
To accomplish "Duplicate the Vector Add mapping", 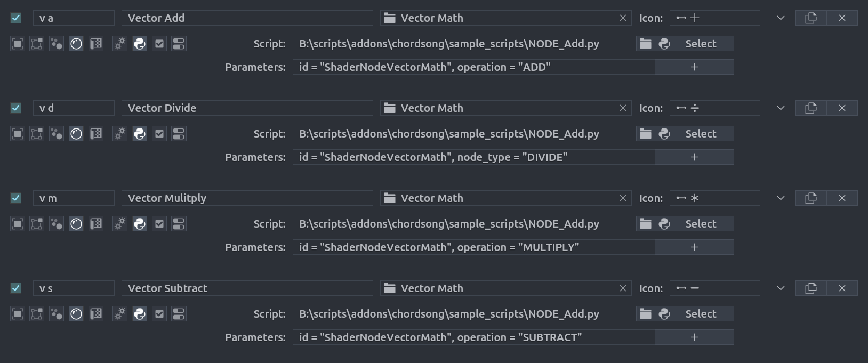I will [x=811, y=18].
